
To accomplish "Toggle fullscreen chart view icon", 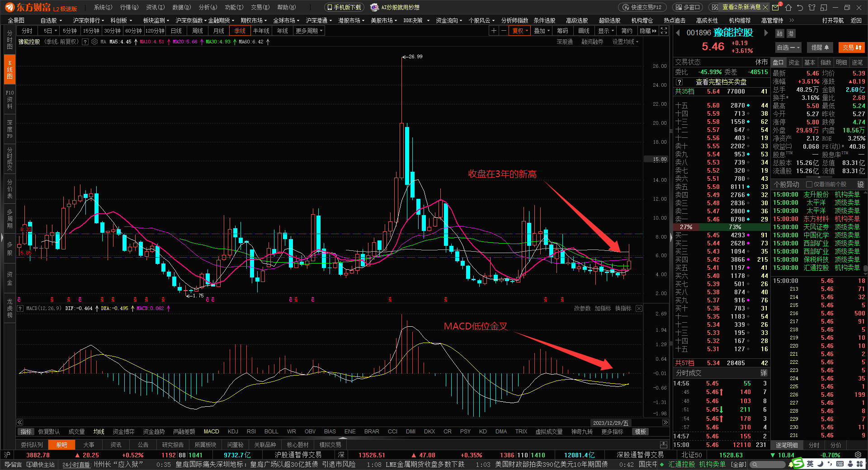I will tap(664, 31).
